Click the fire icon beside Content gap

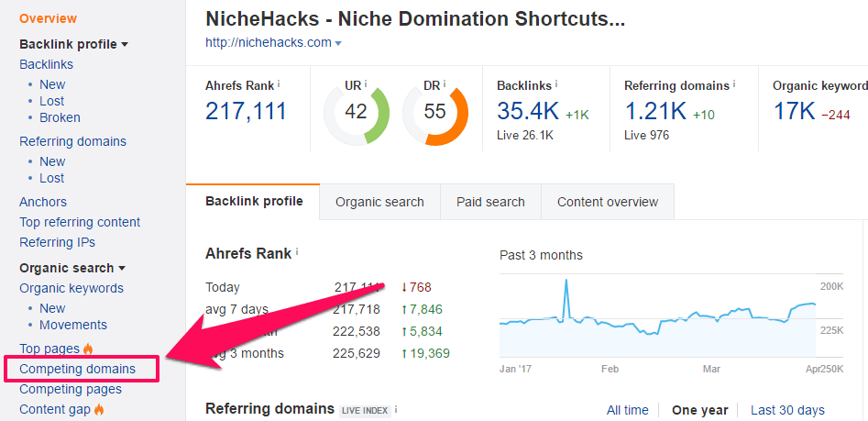pyautogui.click(x=99, y=409)
